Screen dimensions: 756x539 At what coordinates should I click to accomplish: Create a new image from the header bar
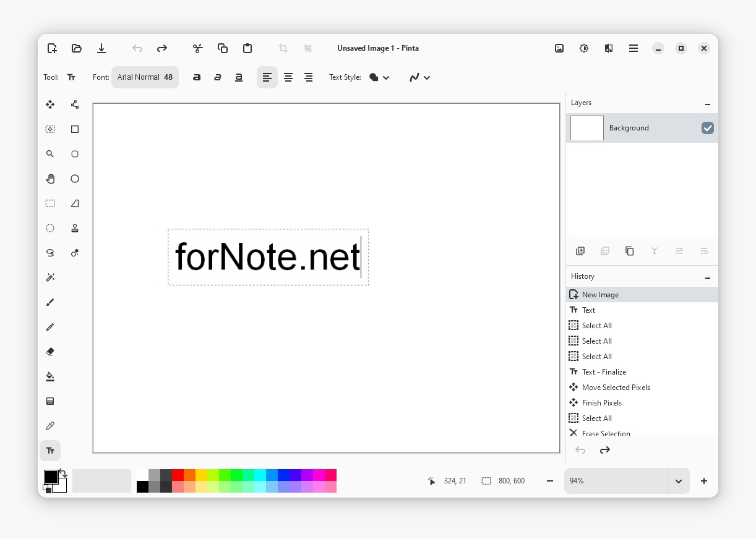[52, 48]
